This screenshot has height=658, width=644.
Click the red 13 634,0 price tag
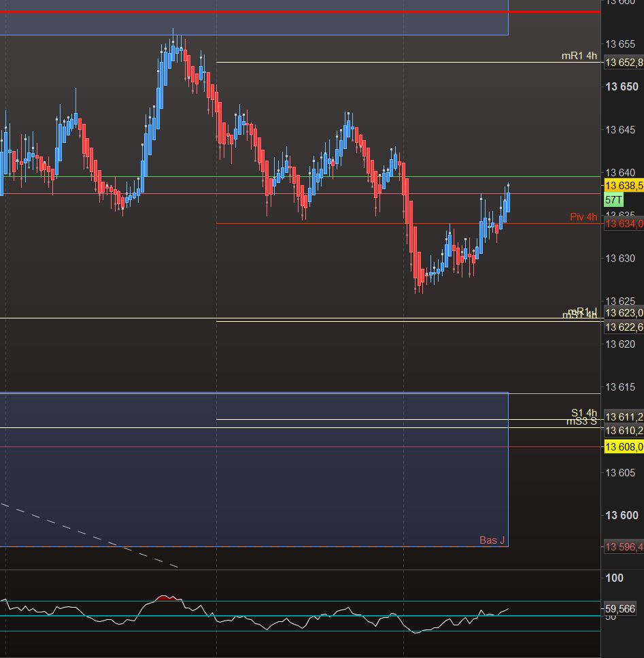(624, 224)
